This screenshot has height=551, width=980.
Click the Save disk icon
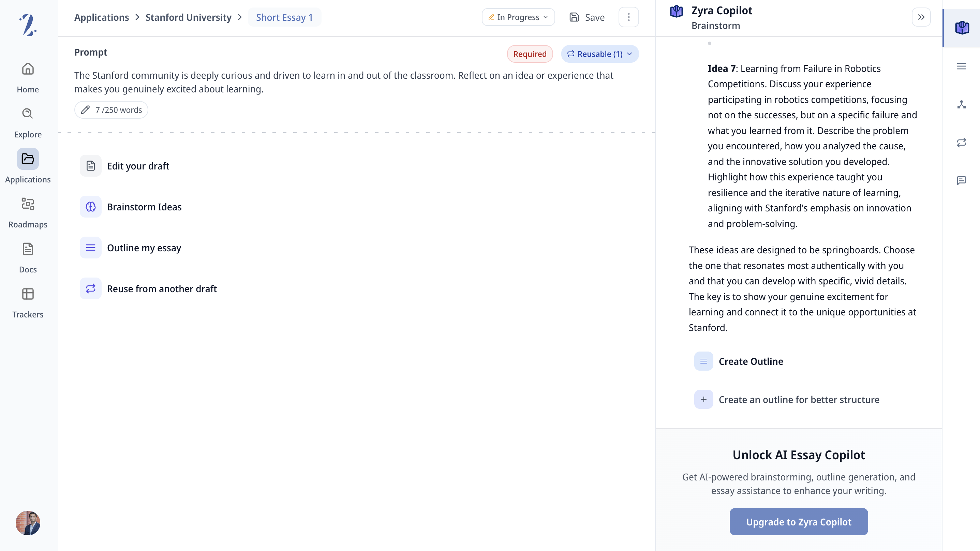[574, 17]
